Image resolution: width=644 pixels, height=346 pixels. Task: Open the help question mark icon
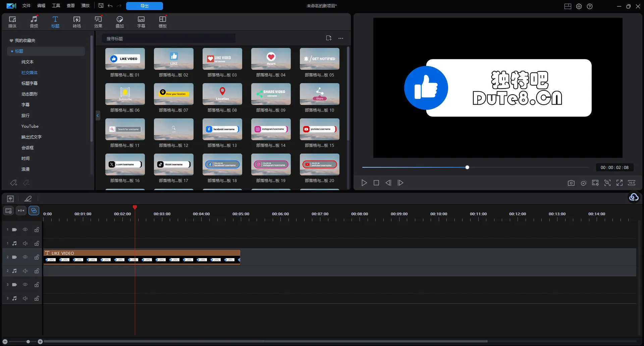[590, 6]
